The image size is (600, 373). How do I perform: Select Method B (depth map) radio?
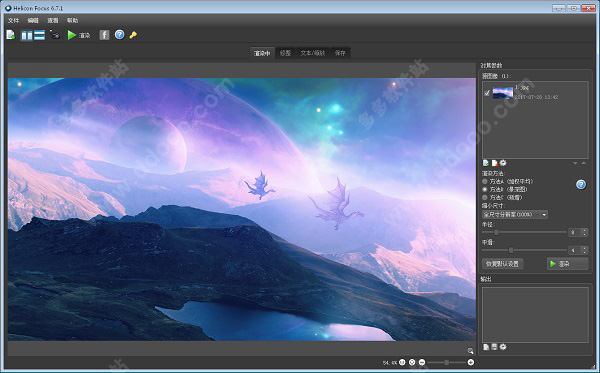point(485,189)
